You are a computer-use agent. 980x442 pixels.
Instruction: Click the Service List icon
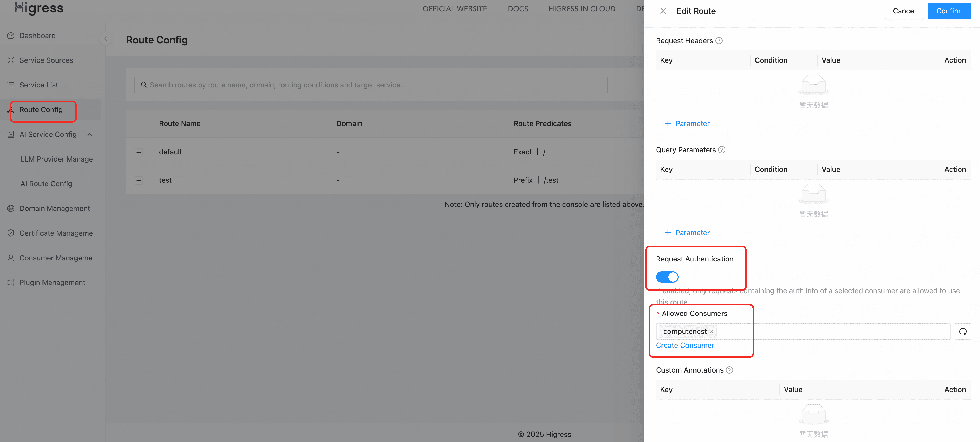[x=11, y=85]
